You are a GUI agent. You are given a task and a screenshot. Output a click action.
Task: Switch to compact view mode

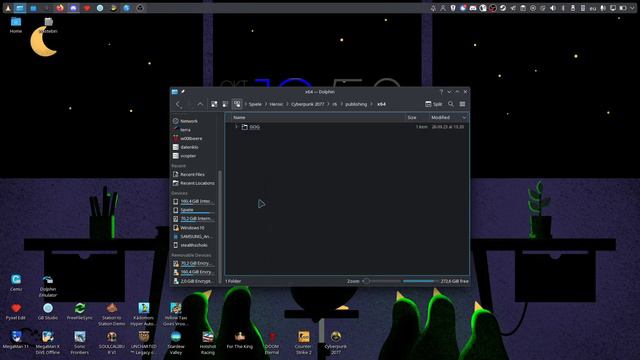(225, 104)
